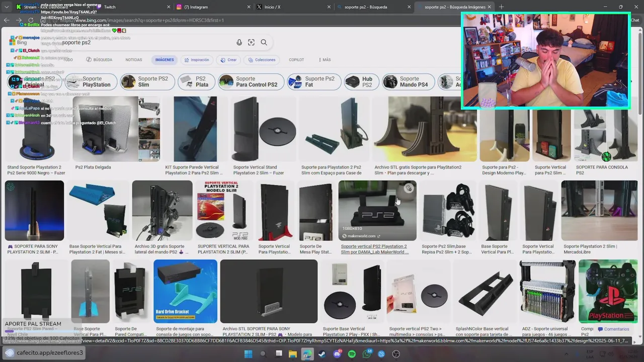Select Soporte Ps2 Fat chip

click(x=314, y=81)
